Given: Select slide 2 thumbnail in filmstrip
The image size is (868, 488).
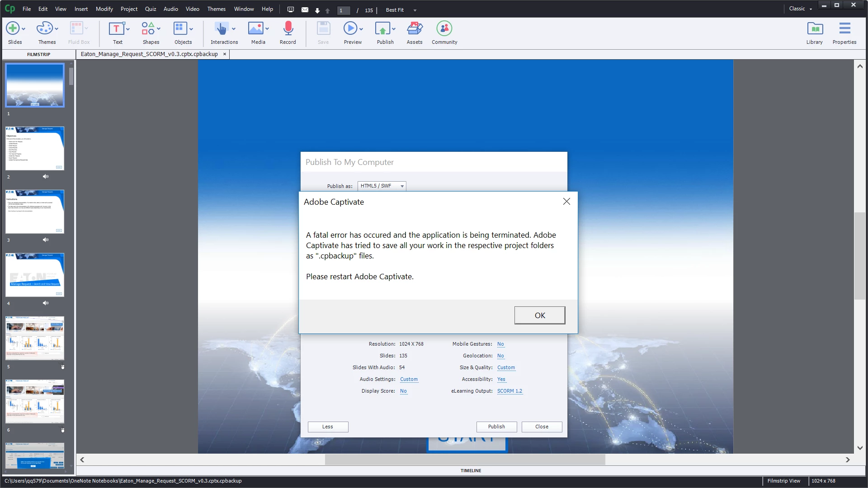Looking at the screenshot, I should pyautogui.click(x=35, y=148).
